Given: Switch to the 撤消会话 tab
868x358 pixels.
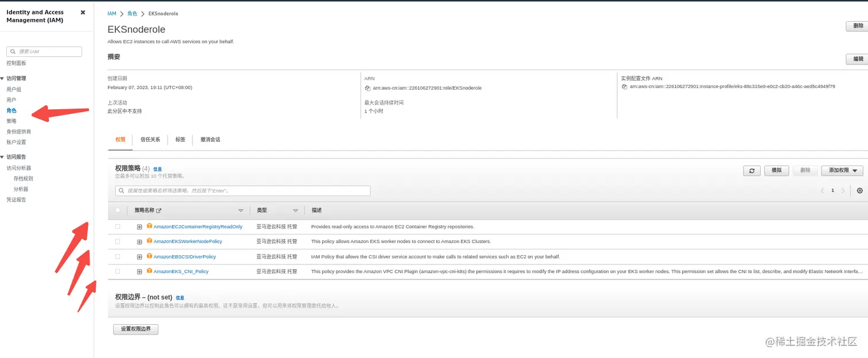Looking at the screenshot, I should (210, 140).
